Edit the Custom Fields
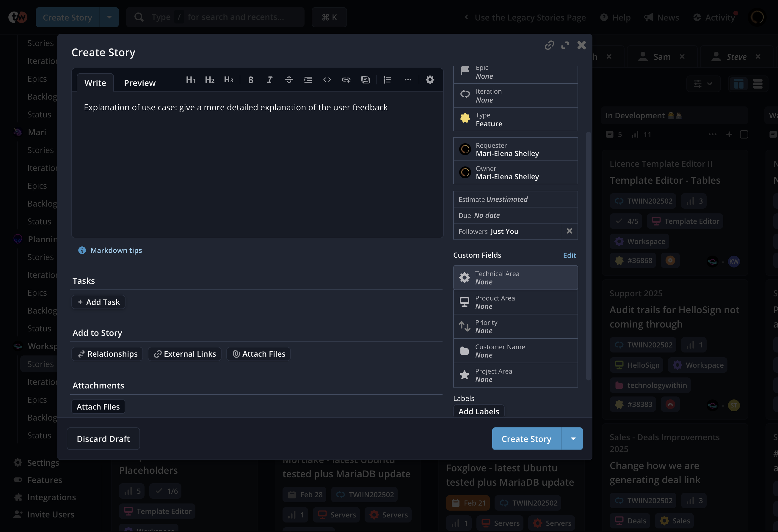The width and height of the screenshot is (778, 532). point(570,255)
